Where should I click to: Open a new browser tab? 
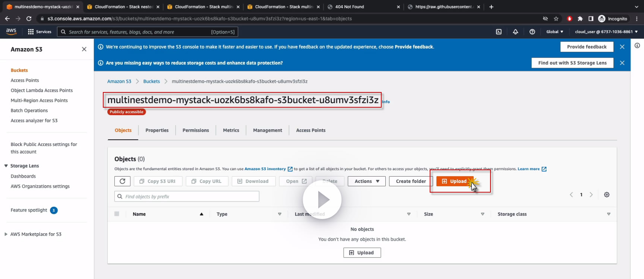(491, 7)
